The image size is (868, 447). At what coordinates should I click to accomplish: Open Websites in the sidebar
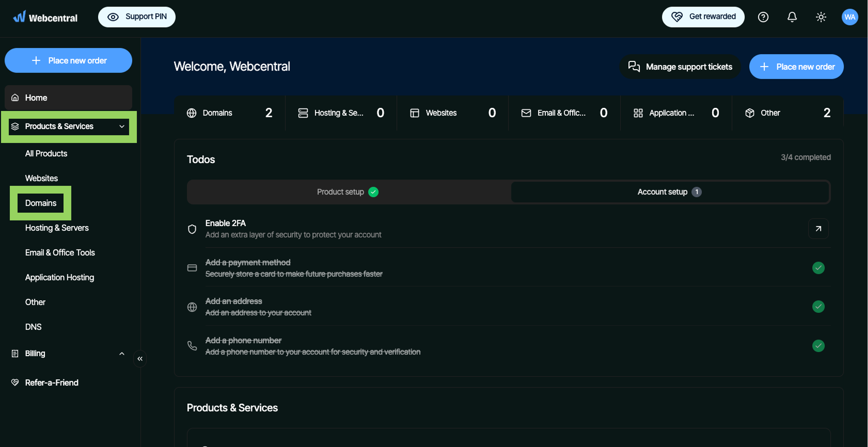(x=41, y=178)
